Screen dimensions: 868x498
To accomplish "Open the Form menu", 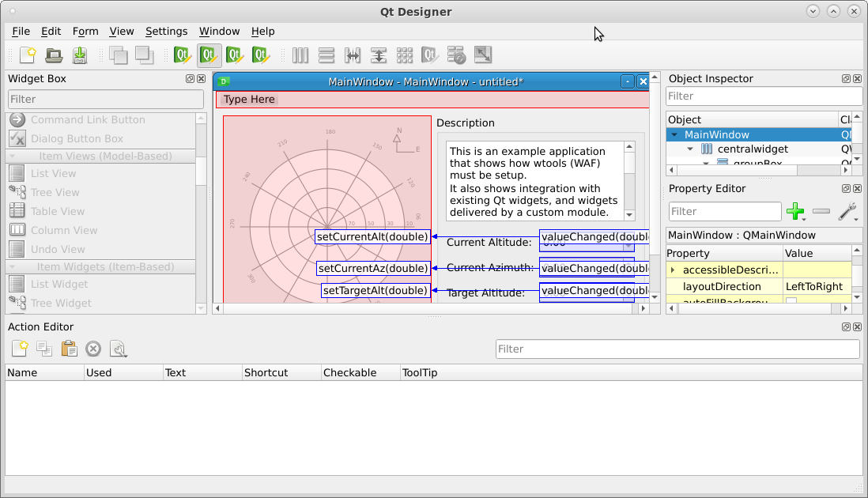I will tap(85, 31).
